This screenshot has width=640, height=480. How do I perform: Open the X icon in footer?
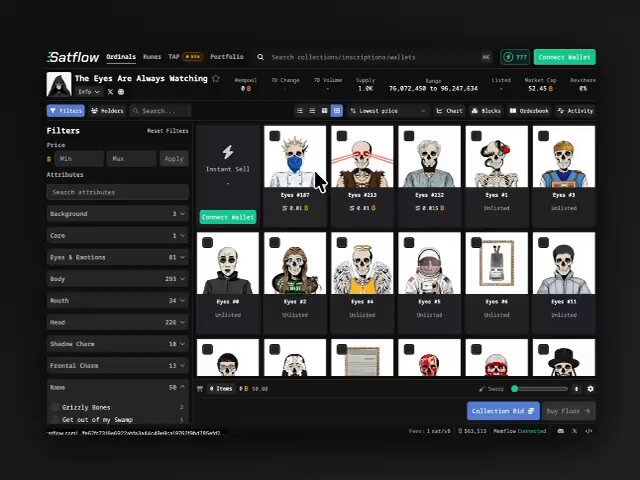[575, 431]
